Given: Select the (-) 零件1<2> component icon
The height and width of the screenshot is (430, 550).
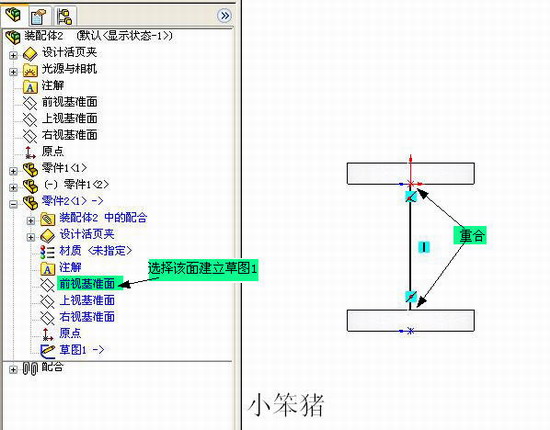Looking at the screenshot, I should [31, 186].
